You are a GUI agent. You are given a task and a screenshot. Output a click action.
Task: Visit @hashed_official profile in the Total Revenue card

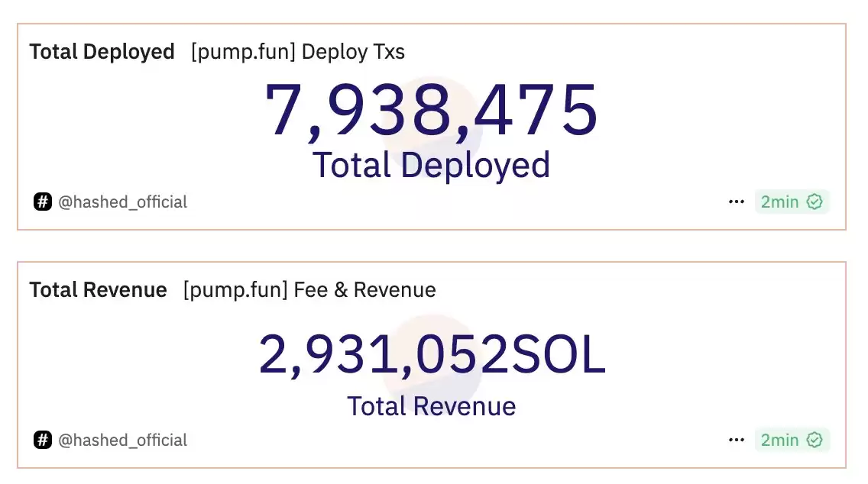(122, 440)
